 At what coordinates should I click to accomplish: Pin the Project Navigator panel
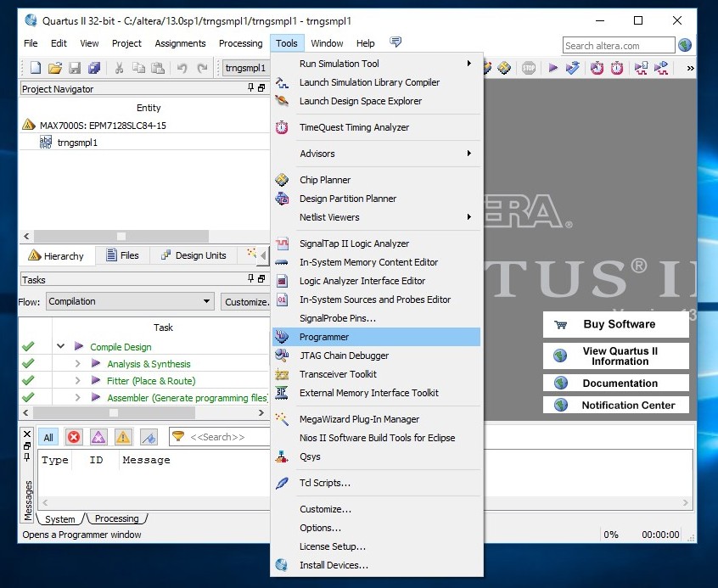click(250, 87)
